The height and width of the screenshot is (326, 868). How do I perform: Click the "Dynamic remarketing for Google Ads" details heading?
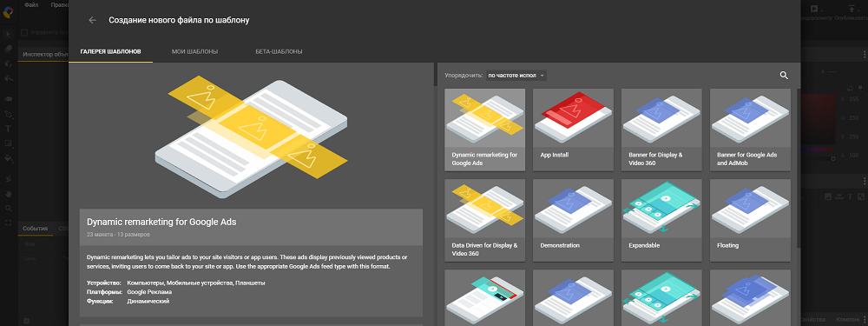(x=161, y=222)
